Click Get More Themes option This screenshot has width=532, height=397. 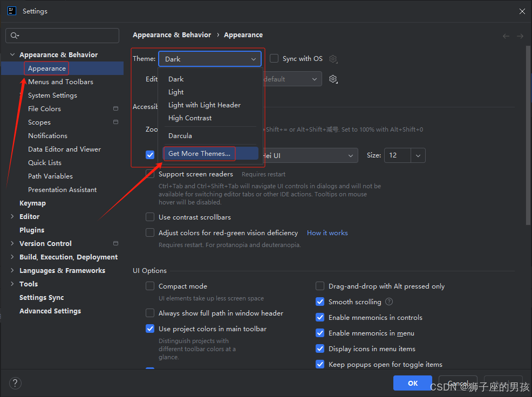[x=211, y=153]
